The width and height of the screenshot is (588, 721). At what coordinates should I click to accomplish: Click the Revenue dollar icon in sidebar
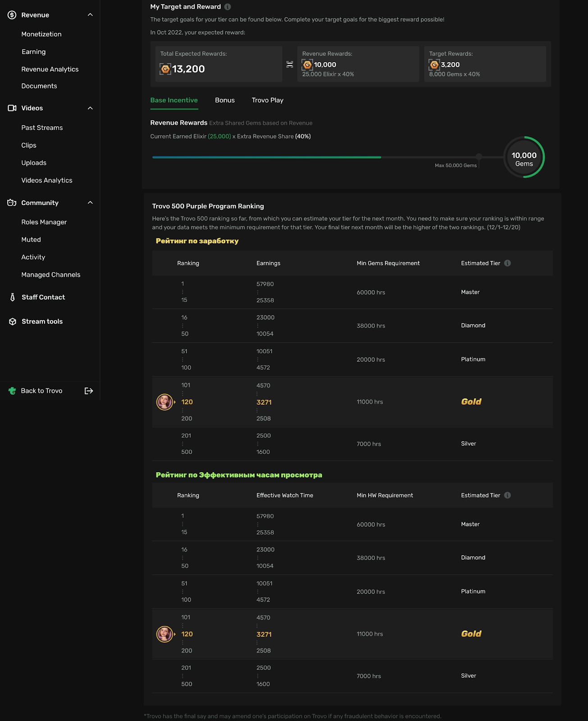[12, 15]
